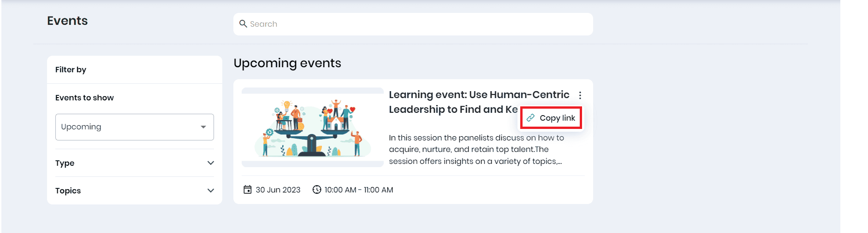Click the 30 Jun 2023 date text
Screen dimensions: 868x233
(x=278, y=190)
